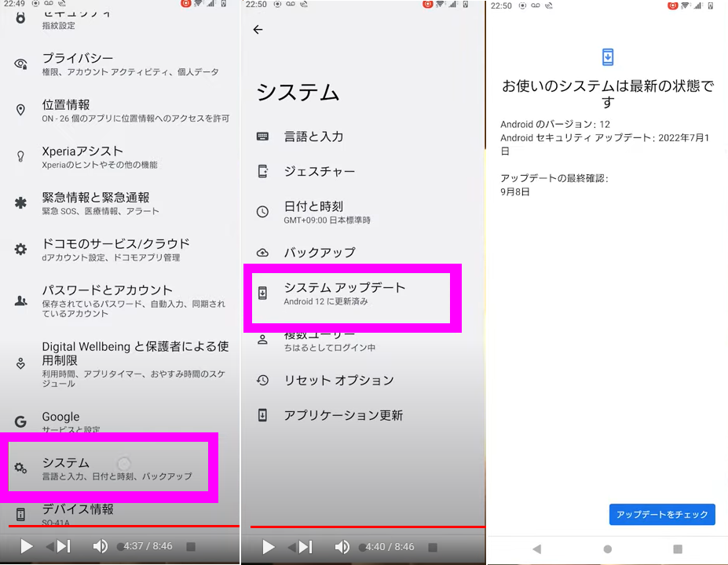Click the application update icon

[262, 415]
